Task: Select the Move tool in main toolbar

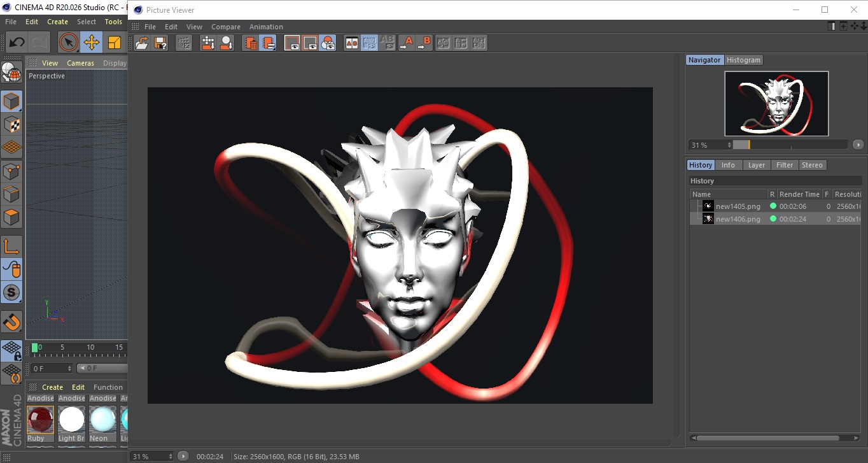Action: (92, 43)
